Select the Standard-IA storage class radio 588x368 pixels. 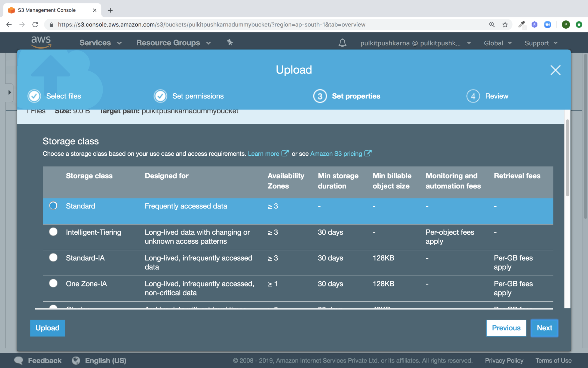tap(53, 258)
